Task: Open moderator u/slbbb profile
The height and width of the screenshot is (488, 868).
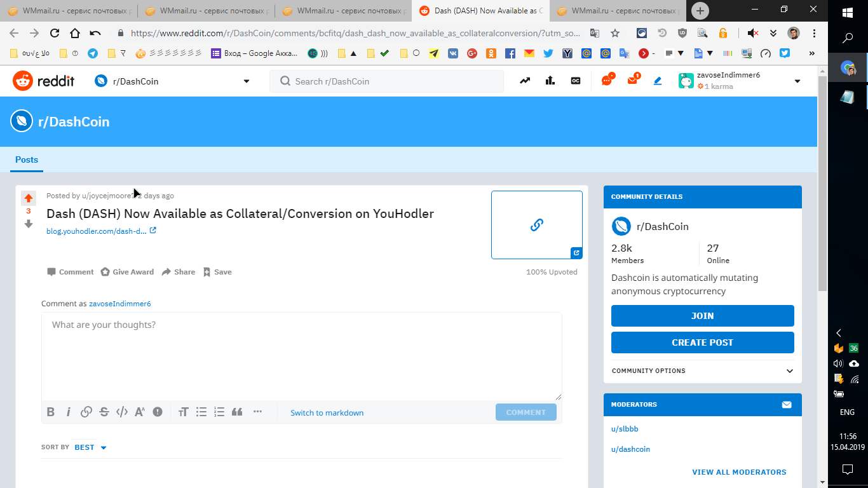Action: pyautogui.click(x=625, y=429)
